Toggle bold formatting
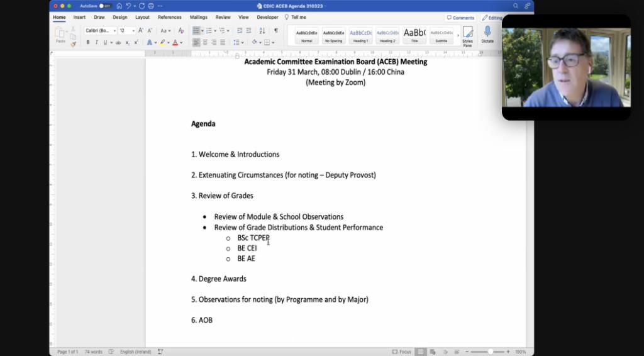 tap(87, 42)
